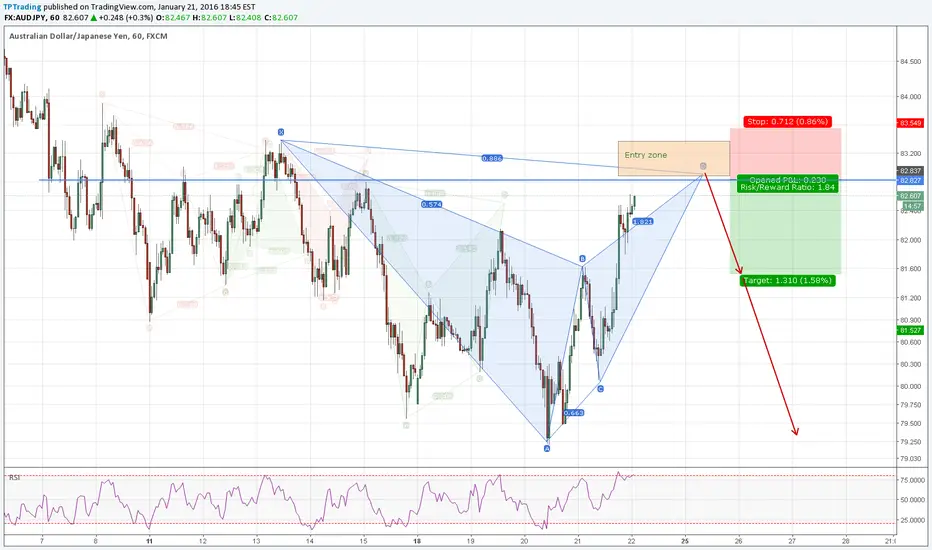
Task: Click the 25.0000 RSI axis level
Action: (911, 520)
